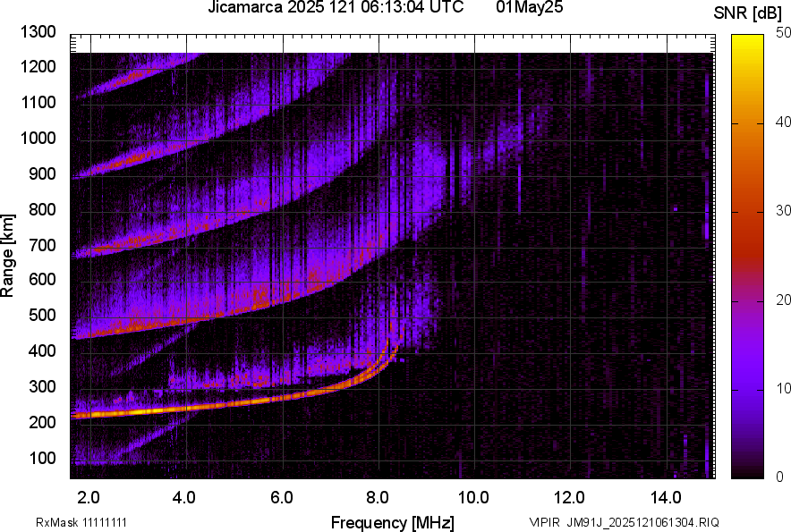Click the SNR colorbar gradient
This screenshot has height=532, width=791.
pos(748,257)
